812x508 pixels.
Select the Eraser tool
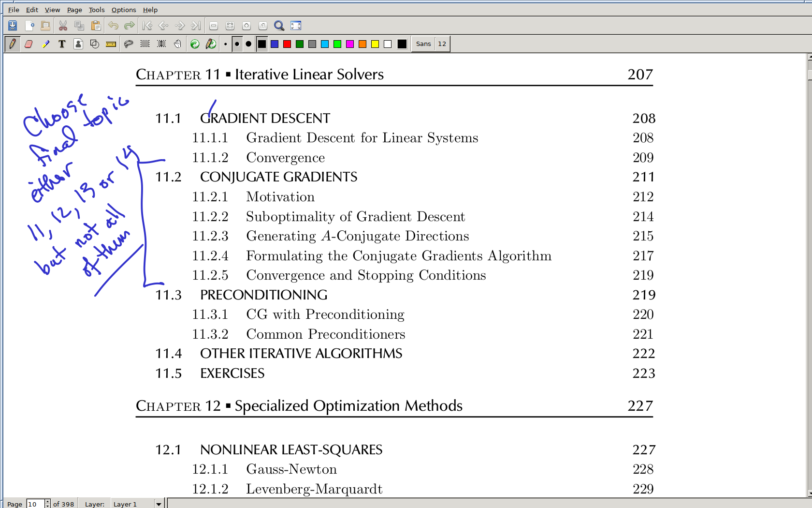29,44
